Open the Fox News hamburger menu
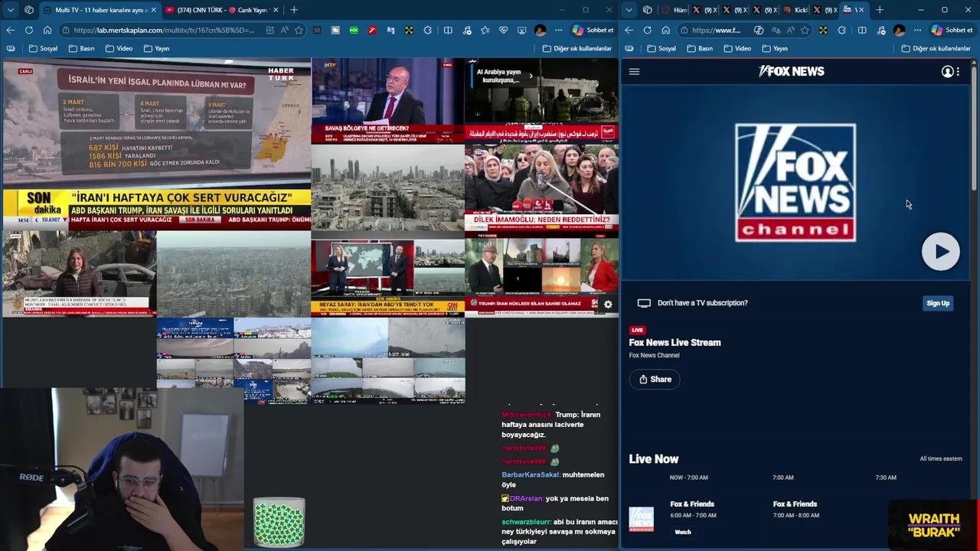The image size is (980, 551). (x=634, y=71)
